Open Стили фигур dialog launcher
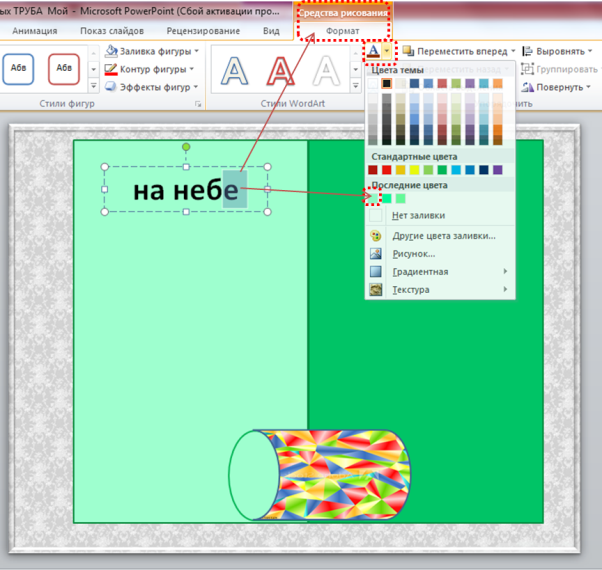 198,104
